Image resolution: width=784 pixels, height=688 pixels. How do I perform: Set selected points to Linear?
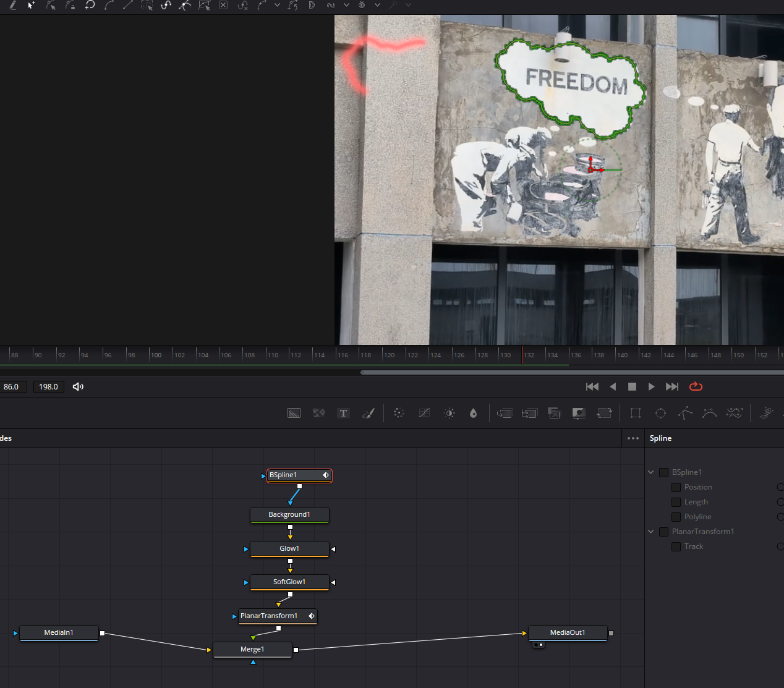(x=128, y=5)
